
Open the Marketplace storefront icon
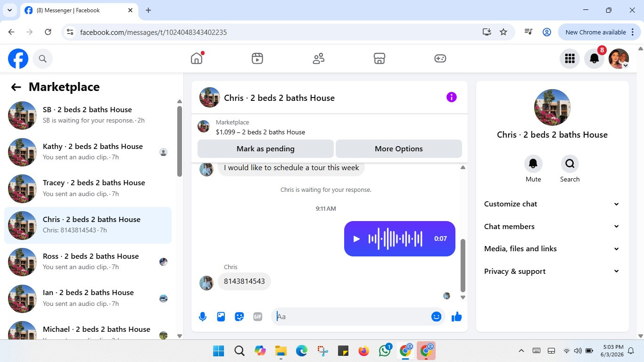tap(380, 58)
